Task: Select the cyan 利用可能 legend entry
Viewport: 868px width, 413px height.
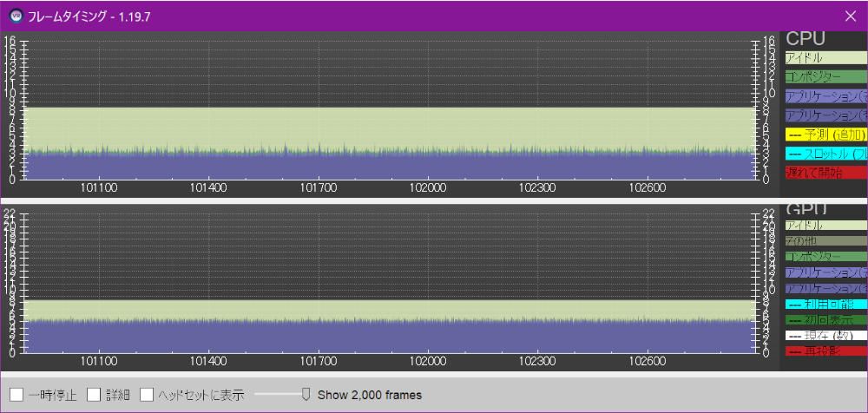Action: (x=826, y=304)
